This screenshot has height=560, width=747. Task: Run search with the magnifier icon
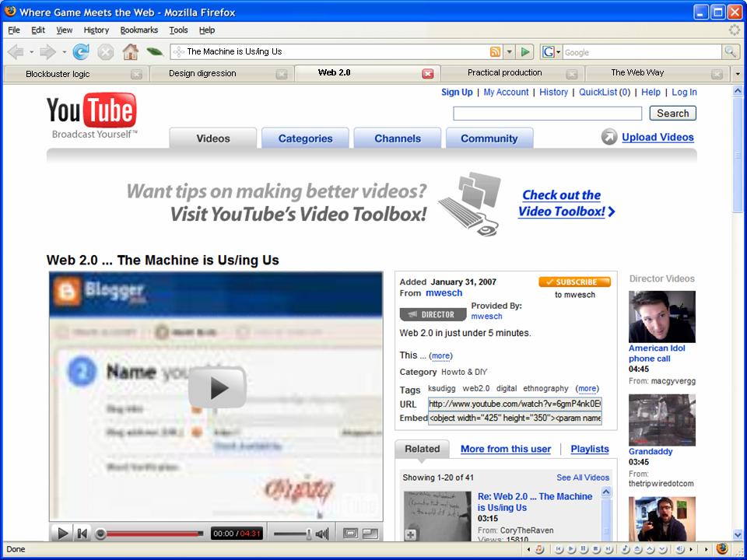click(x=730, y=51)
